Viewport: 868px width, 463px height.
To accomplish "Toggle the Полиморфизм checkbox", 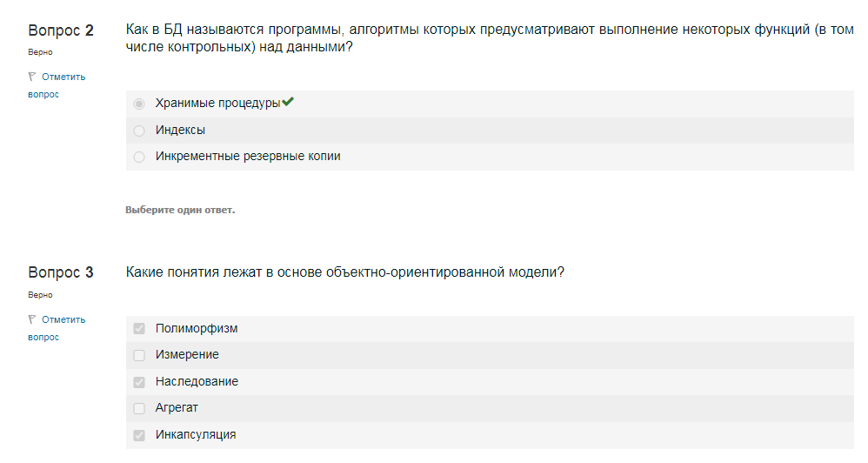I will pyautogui.click(x=139, y=329).
